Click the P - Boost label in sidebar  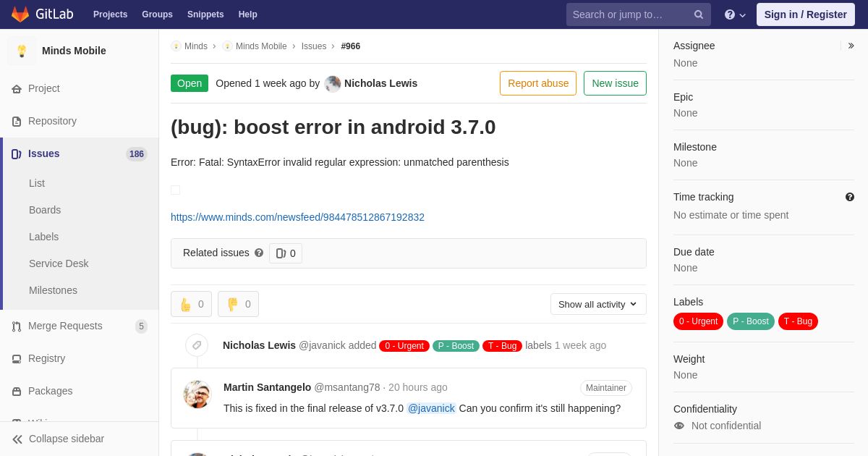[x=751, y=321]
